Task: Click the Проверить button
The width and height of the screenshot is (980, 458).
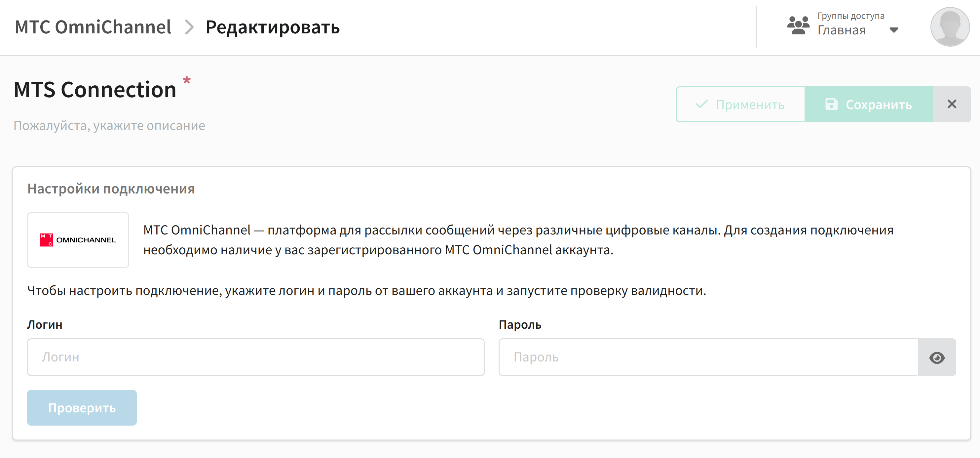Action: tap(82, 407)
